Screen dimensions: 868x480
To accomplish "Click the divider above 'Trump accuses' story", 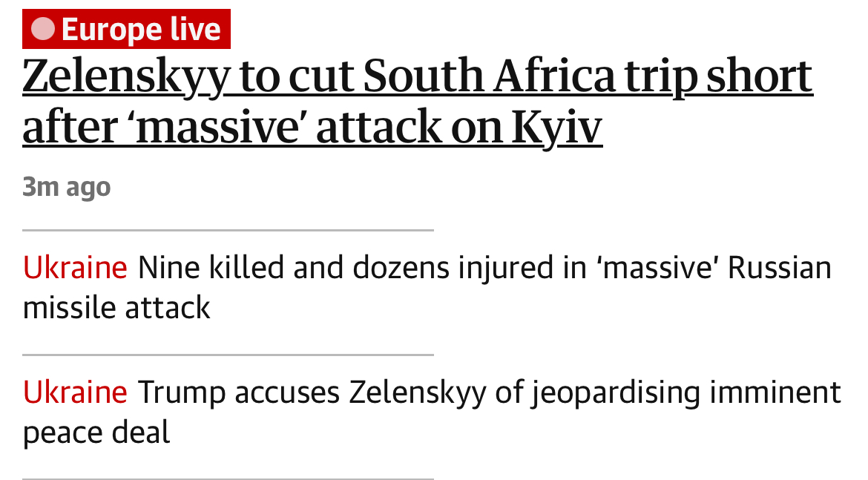I will point(228,355).
